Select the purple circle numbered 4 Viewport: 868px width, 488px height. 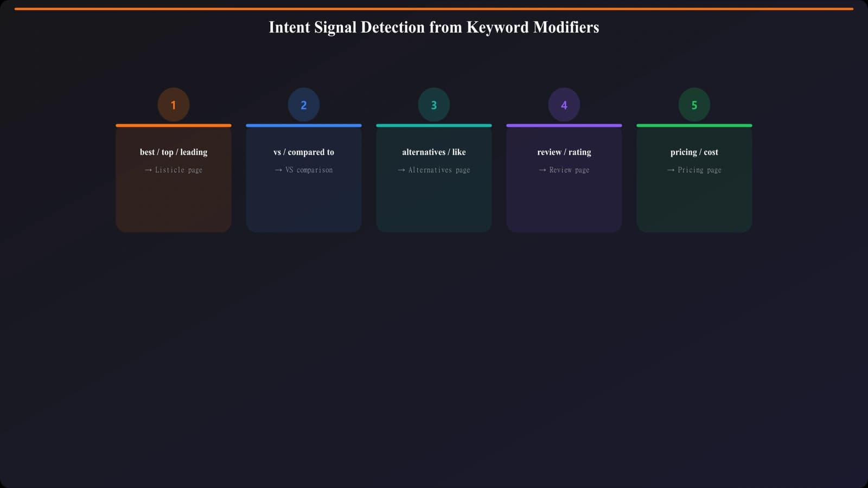click(x=564, y=104)
